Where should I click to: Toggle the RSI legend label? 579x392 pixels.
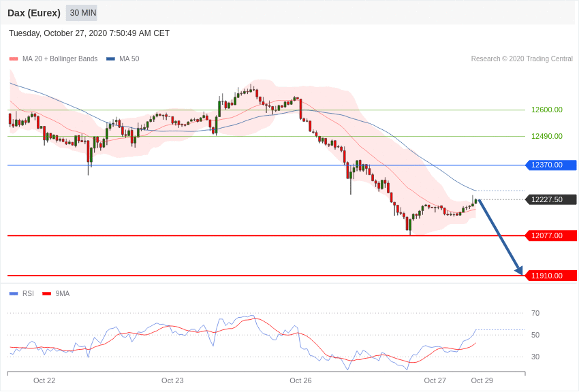click(x=28, y=294)
